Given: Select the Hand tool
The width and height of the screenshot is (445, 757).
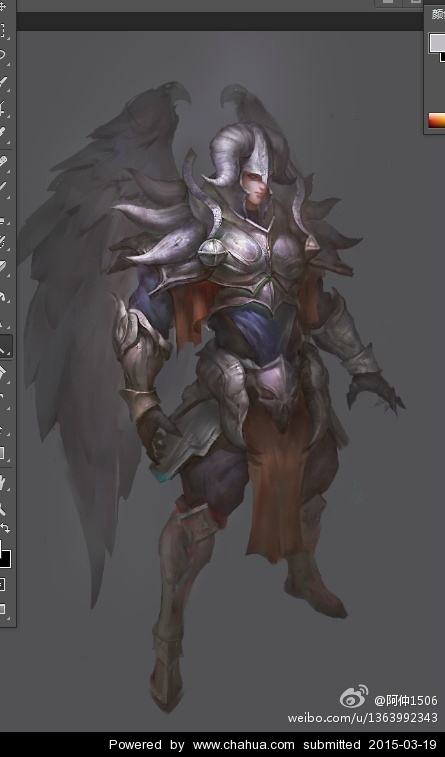Looking at the screenshot, I should click(x=3, y=483).
